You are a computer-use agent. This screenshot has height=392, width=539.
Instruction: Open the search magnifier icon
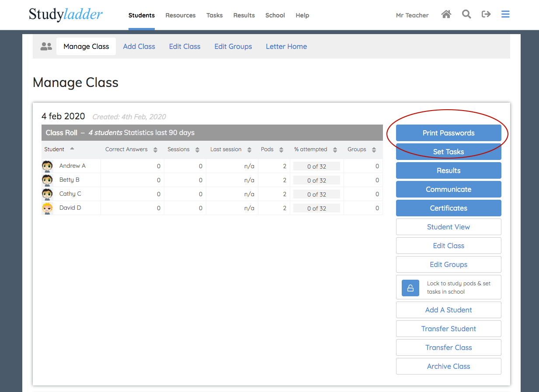coord(466,14)
